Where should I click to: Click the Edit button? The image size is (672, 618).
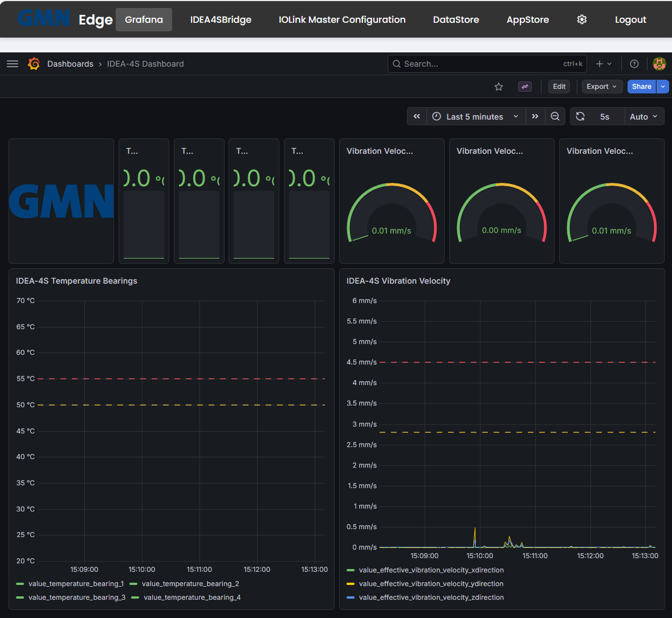pyautogui.click(x=559, y=86)
